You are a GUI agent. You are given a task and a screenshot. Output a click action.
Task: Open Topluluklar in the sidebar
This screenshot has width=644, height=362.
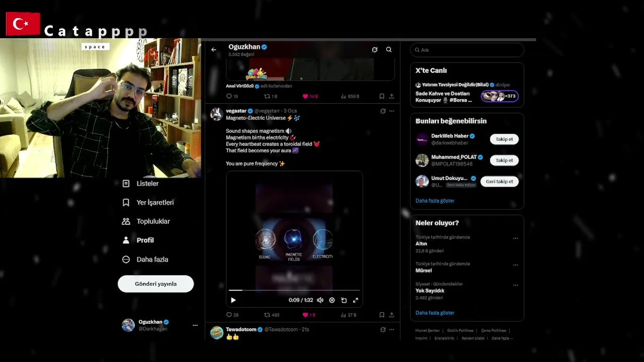pyautogui.click(x=146, y=221)
